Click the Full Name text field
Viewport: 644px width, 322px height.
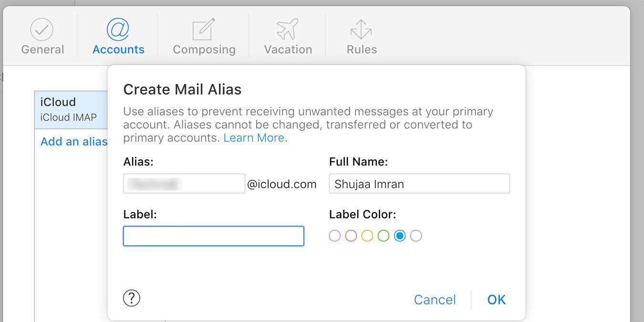[419, 184]
